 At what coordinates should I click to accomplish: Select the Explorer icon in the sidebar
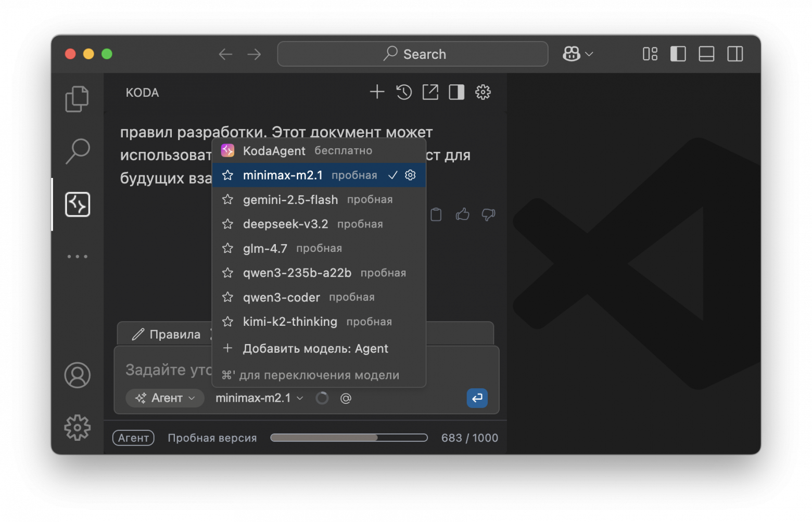pos(77,98)
